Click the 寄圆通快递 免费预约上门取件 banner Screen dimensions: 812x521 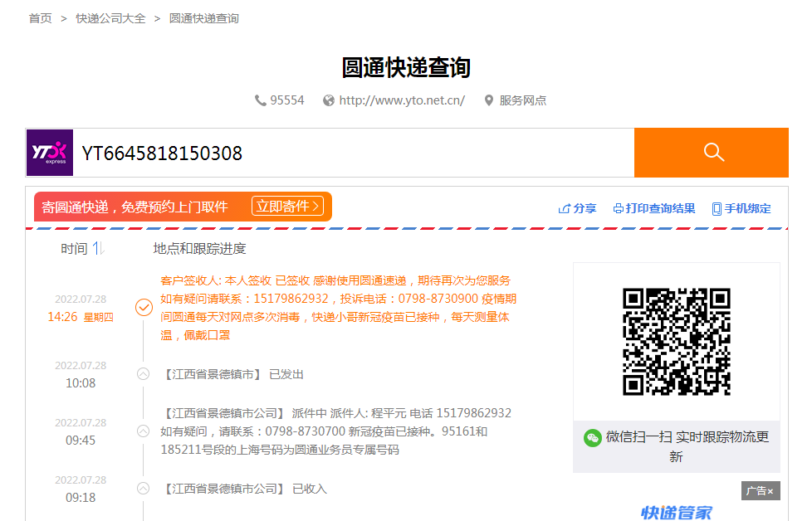point(183,207)
